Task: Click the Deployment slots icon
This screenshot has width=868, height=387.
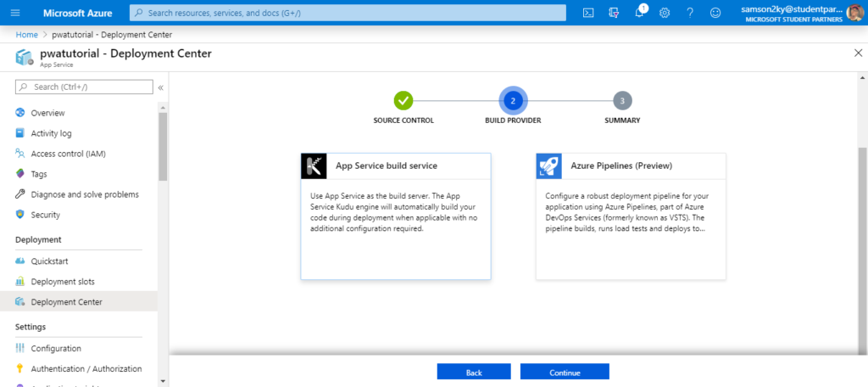Action: click(x=20, y=282)
